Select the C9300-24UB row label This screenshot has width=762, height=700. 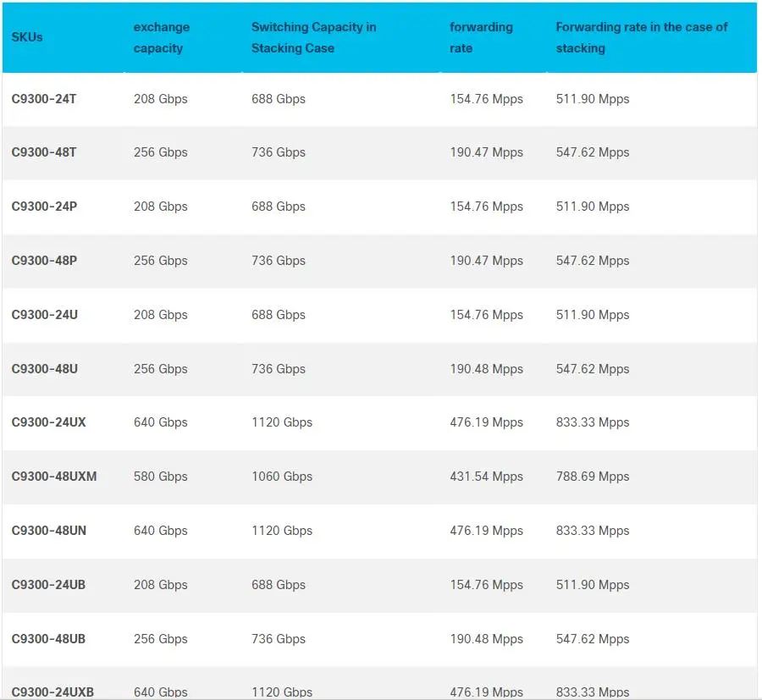pos(48,585)
